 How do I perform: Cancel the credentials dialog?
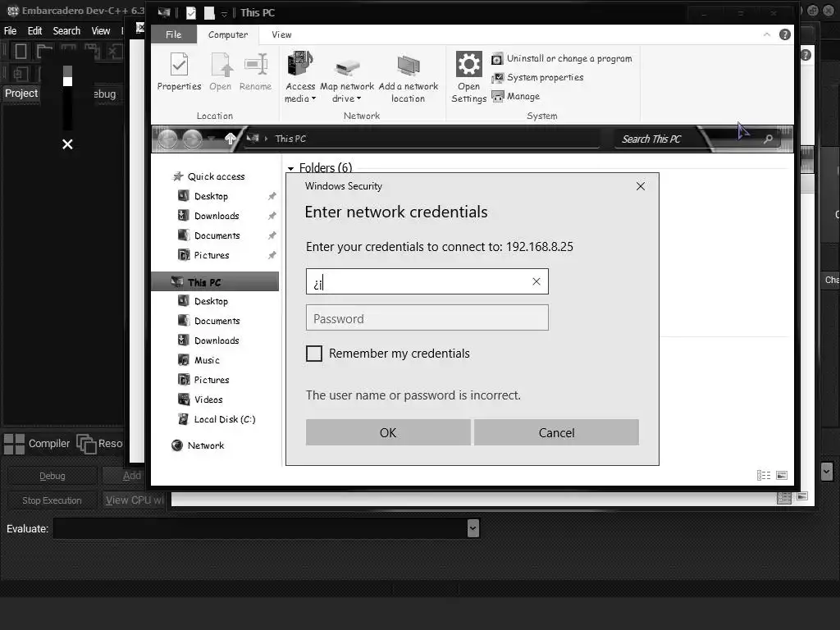[557, 433]
